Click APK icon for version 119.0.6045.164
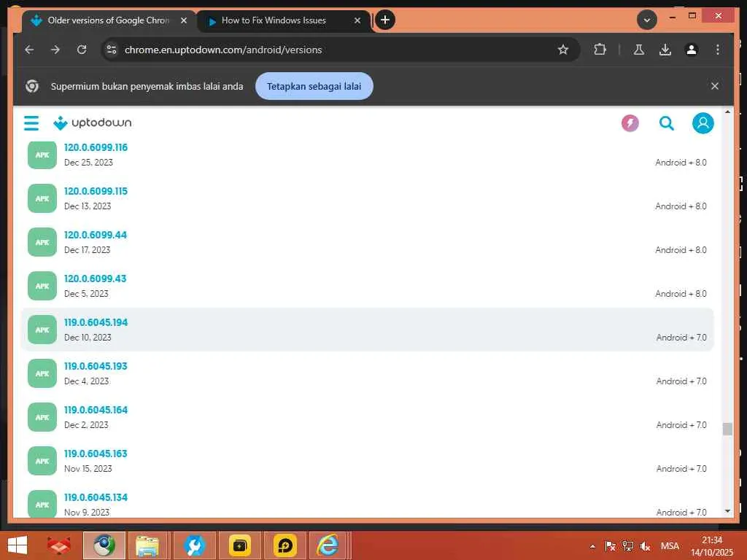747x560 pixels. pos(42,417)
